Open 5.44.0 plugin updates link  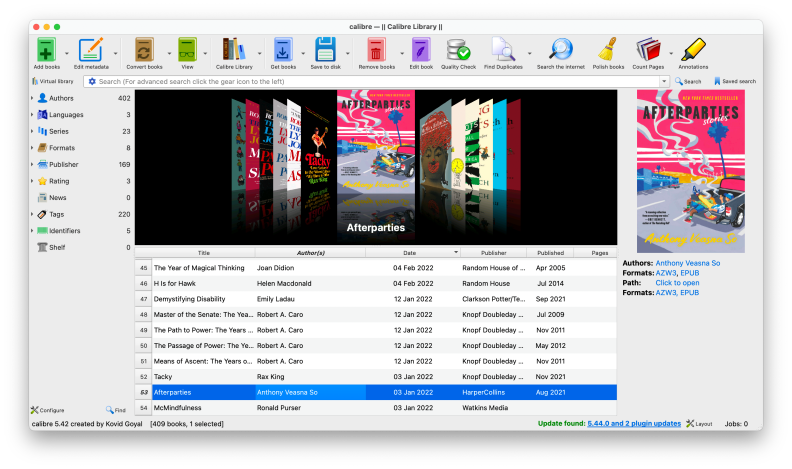634,424
